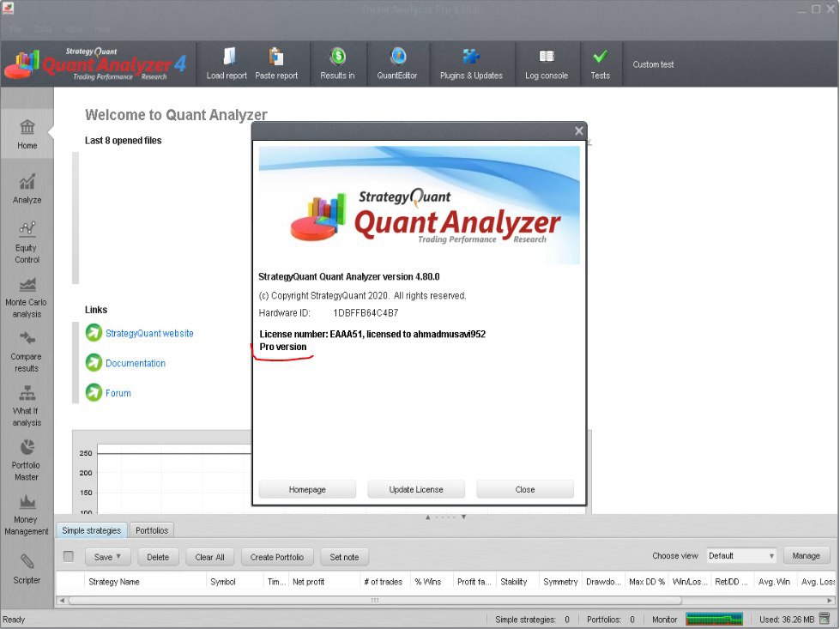Screen dimensions: 840x629
Task: Open the Help menu
Action: click(102, 29)
